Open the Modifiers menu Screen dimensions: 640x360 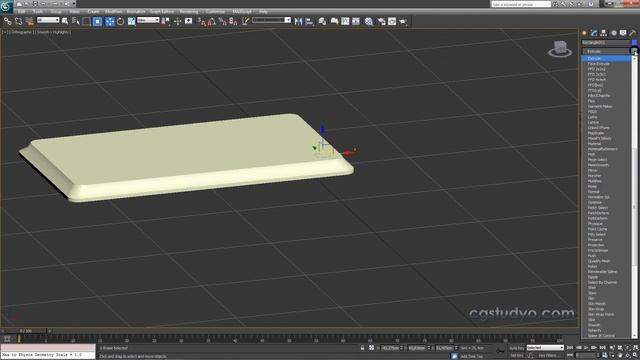click(x=113, y=12)
